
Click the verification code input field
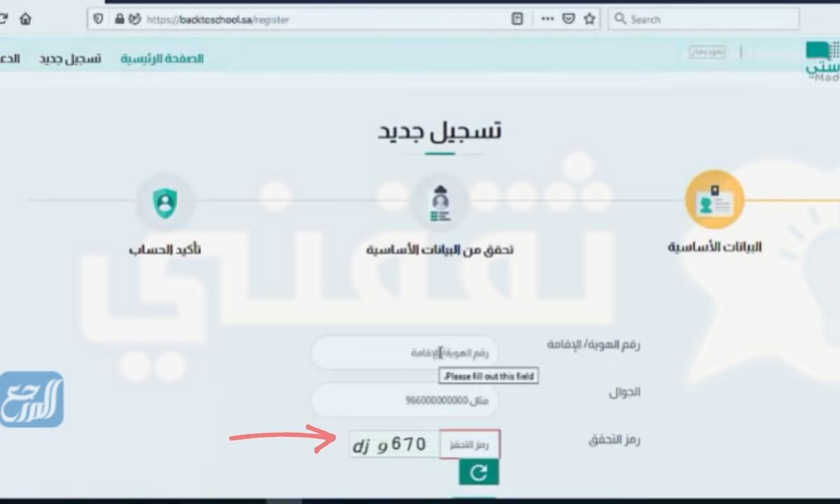point(470,444)
